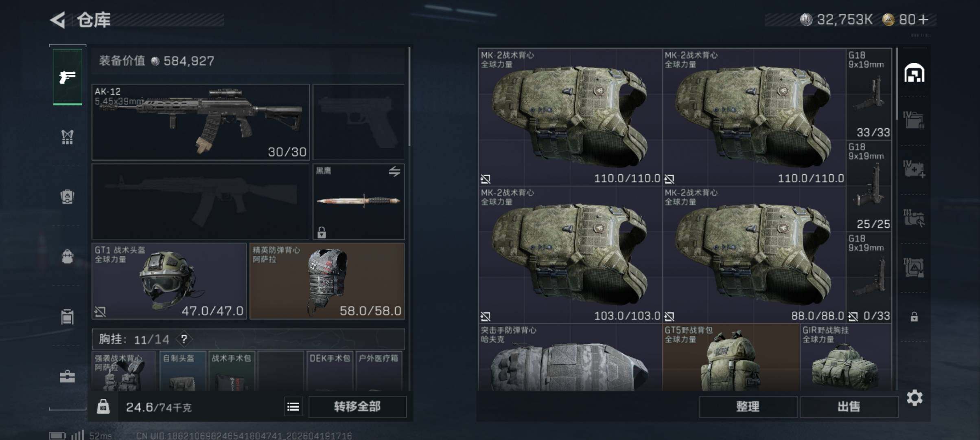This screenshot has width=980, height=440.
Task: Open the chest rig sidebar category
Action: coord(67,137)
